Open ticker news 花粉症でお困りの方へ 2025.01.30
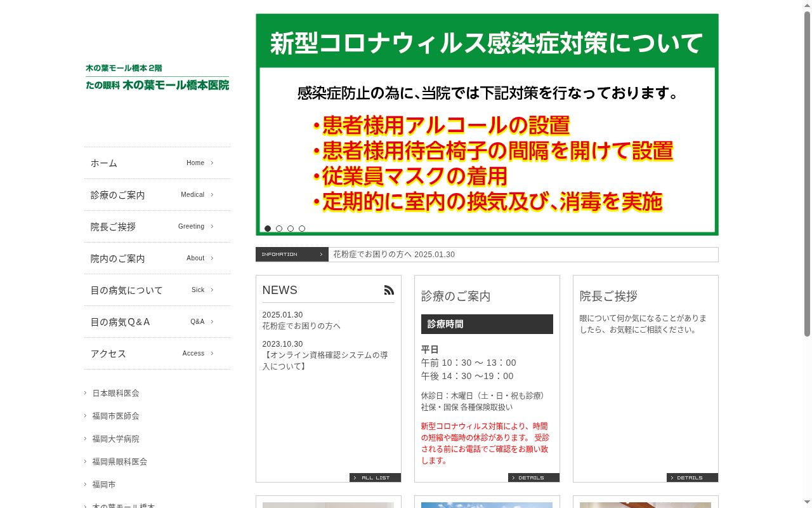The image size is (812, 508). pyautogui.click(x=394, y=255)
